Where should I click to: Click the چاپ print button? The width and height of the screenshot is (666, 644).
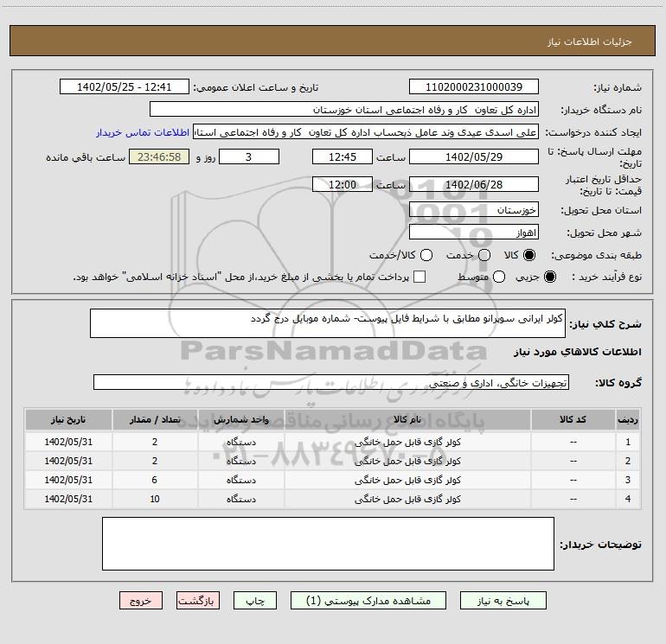(x=255, y=601)
